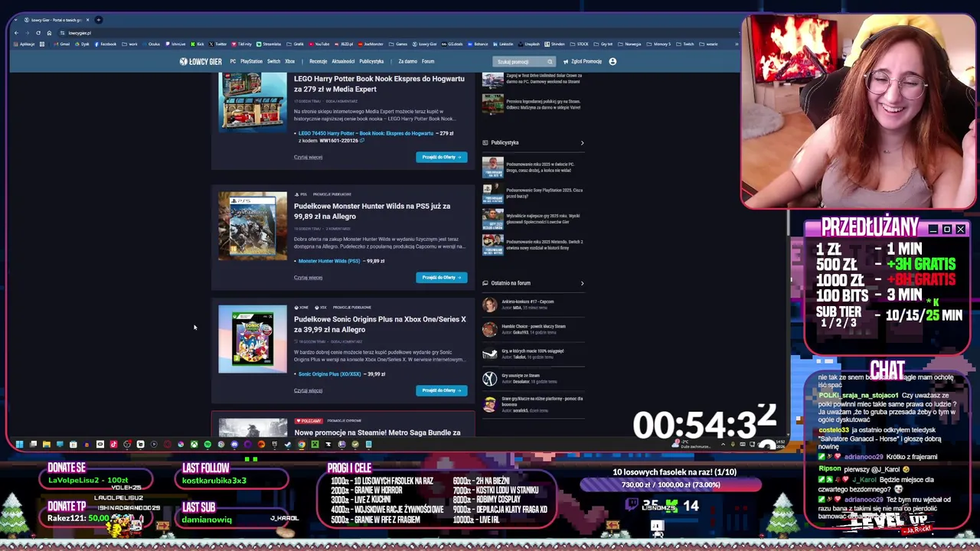Open the Xbox app from the taskbar
This screenshot has height=551, width=980.
[x=194, y=444]
